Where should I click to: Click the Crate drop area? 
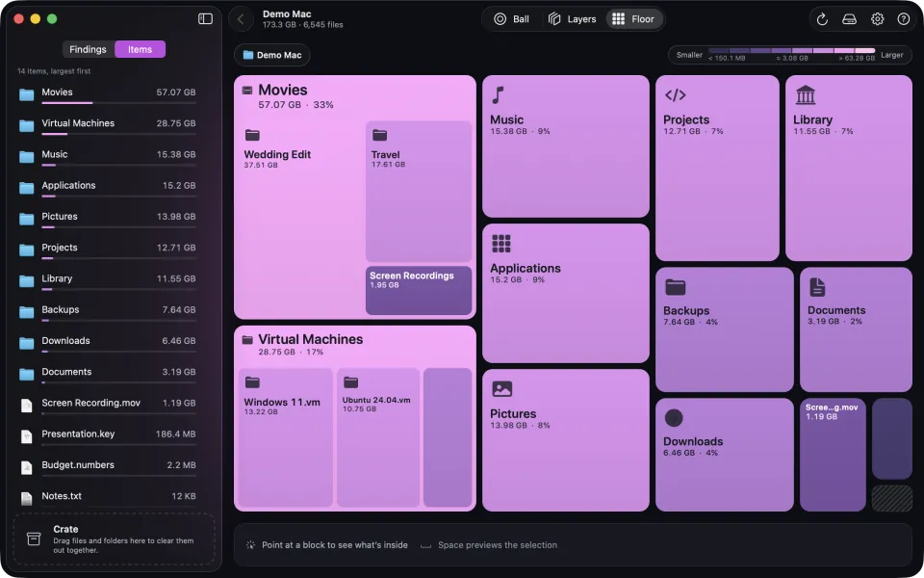pyautogui.click(x=114, y=539)
